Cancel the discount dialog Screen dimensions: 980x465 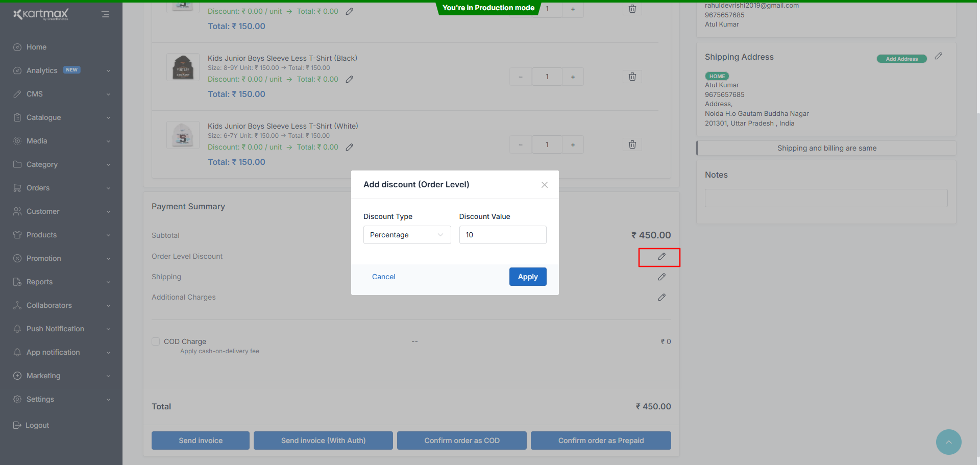coord(383,277)
